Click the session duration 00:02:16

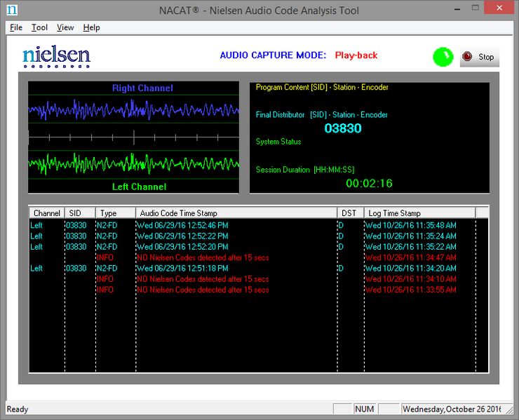pyautogui.click(x=369, y=183)
